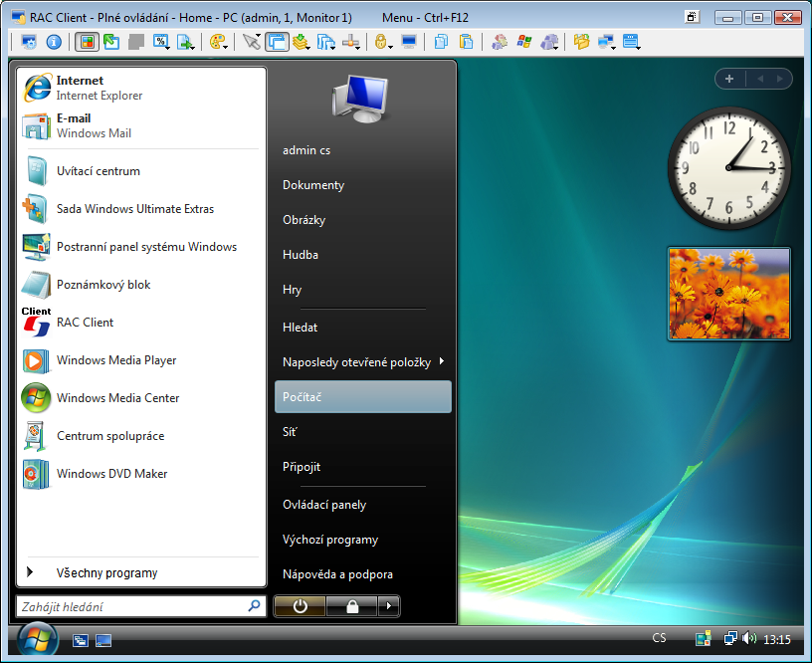The image size is (812, 663).
Task: Open Postranní panel systému Windows
Action: point(141,247)
